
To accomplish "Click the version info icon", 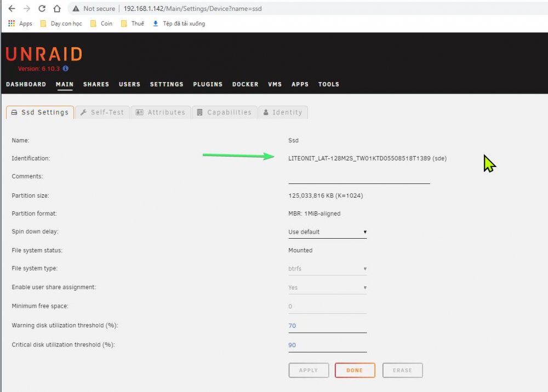I will click(65, 68).
